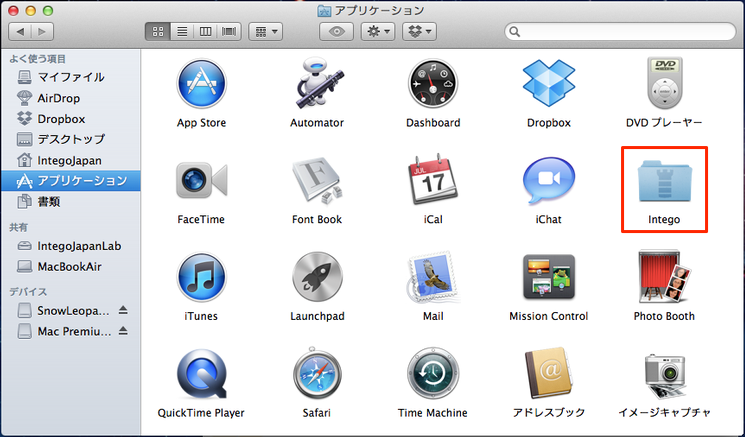Click in the Finder search field
745x437 pixels.
[x=620, y=32]
